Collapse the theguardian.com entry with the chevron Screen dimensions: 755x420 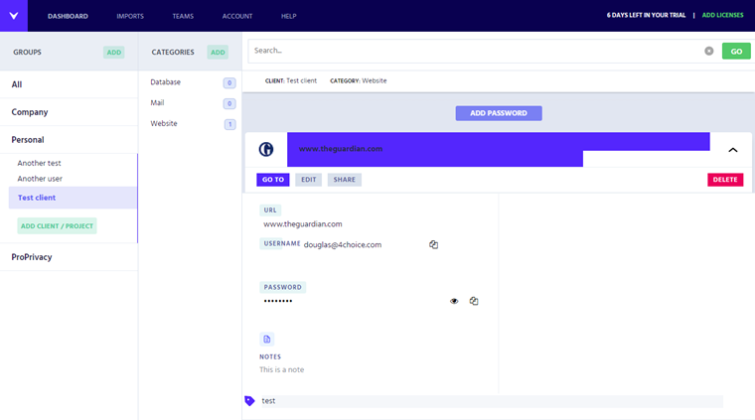point(733,150)
